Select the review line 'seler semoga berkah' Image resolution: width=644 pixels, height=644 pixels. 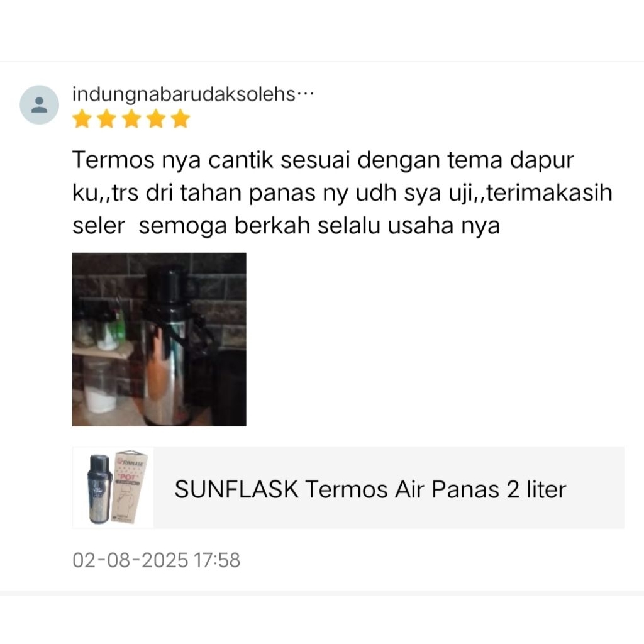[x=286, y=226]
